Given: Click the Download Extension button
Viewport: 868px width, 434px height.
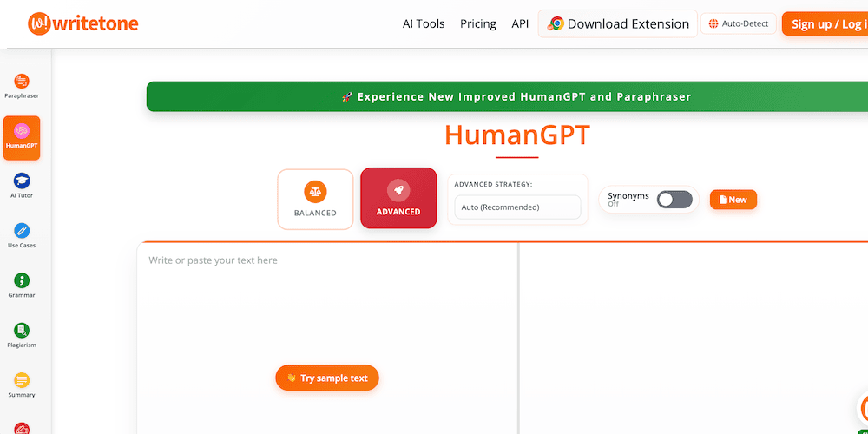Looking at the screenshot, I should pyautogui.click(x=618, y=23).
